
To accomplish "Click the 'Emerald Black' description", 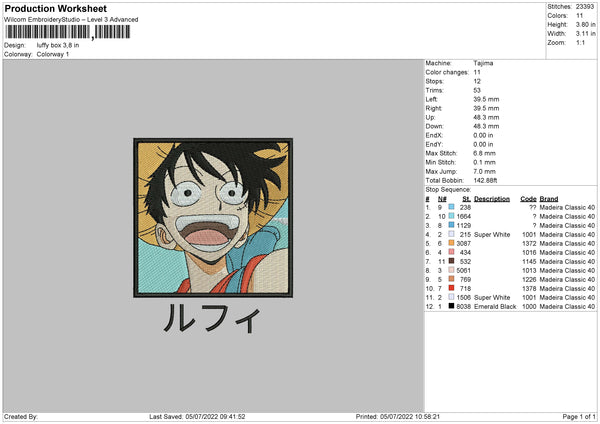I will pos(495,307).
